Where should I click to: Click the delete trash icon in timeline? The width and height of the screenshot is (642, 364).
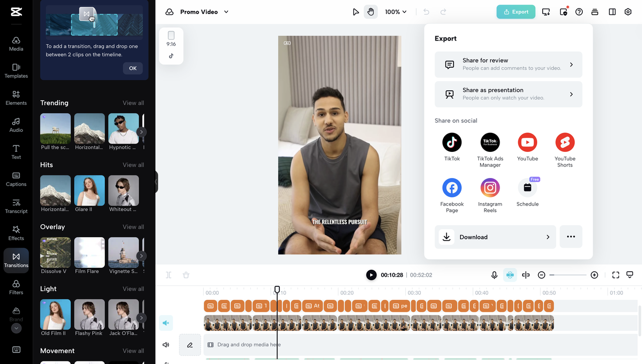pos(186,275)
